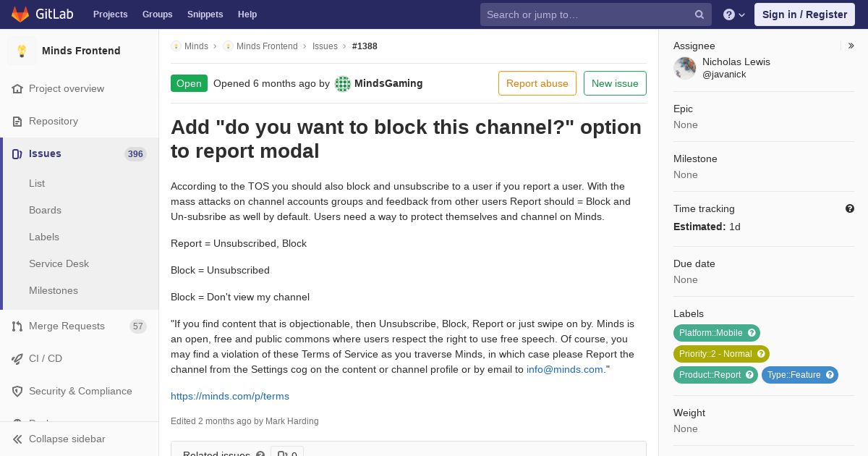Click the search magnifier icon

(699, 14)
